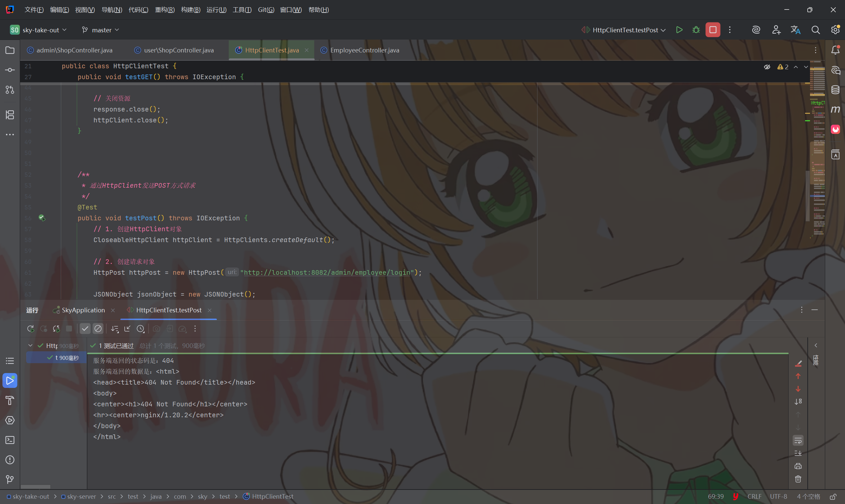Image resolution: width=845 pixels, height=504 pixels.
Task: Toggle show passed tests checkmark button
Action: coord(85,329)
